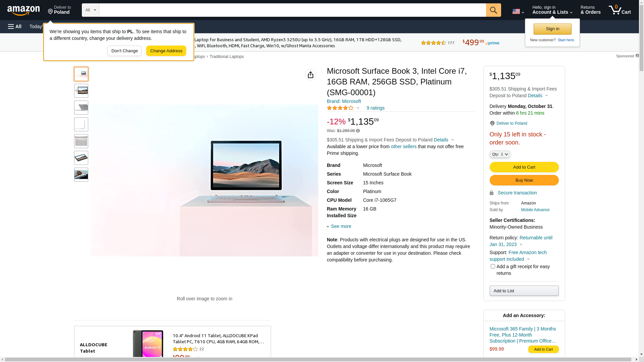Click the star rating under the brand
The height and width of the screenshot is (362, 644).
[340, 108]
